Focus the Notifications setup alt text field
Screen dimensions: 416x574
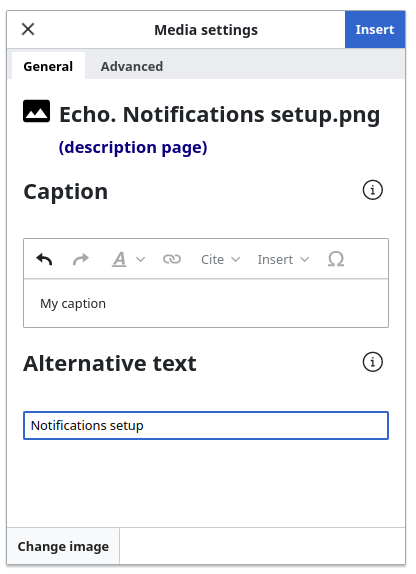(206, 425)
